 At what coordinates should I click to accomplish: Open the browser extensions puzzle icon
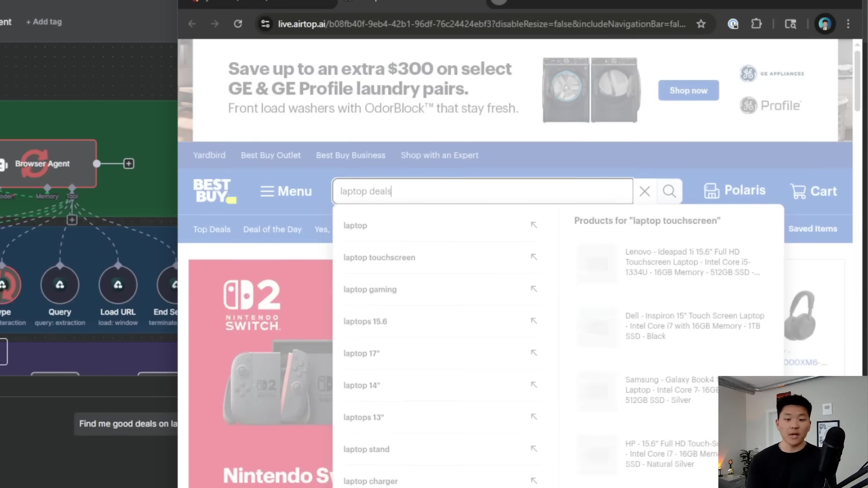756,24
